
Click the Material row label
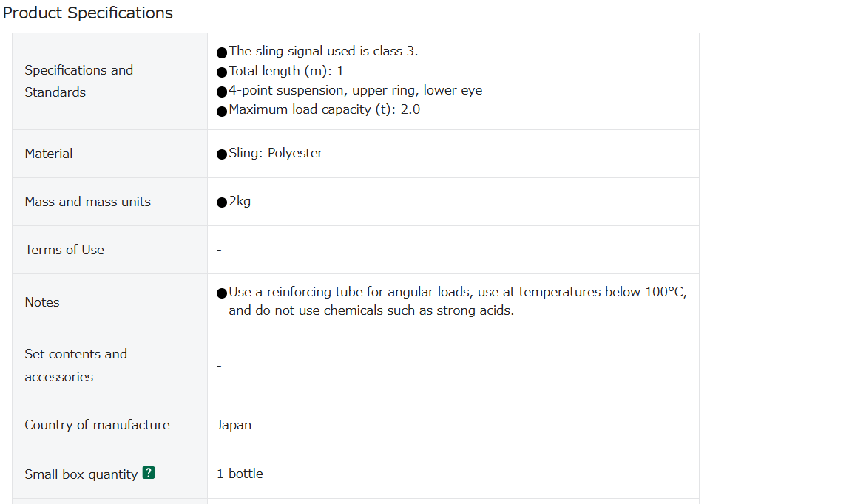pyautogui.click(x=48, y=154)
